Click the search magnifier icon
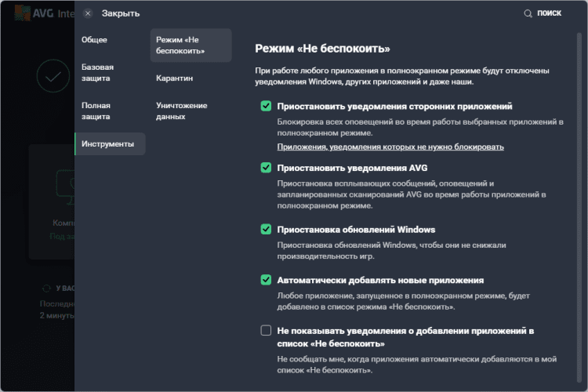 pos(528,13)
